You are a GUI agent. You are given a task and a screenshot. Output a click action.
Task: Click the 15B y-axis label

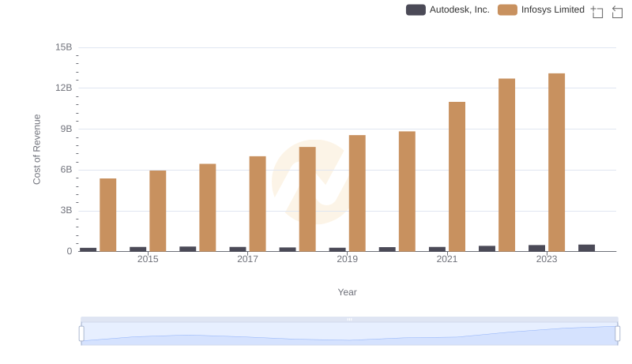tap(64, 47)
